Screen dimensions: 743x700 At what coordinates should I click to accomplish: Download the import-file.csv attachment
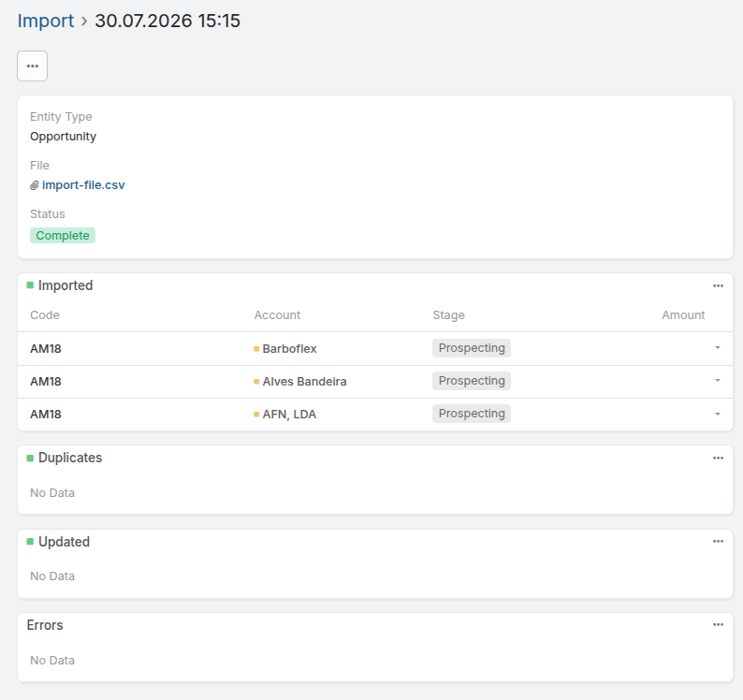83,185
